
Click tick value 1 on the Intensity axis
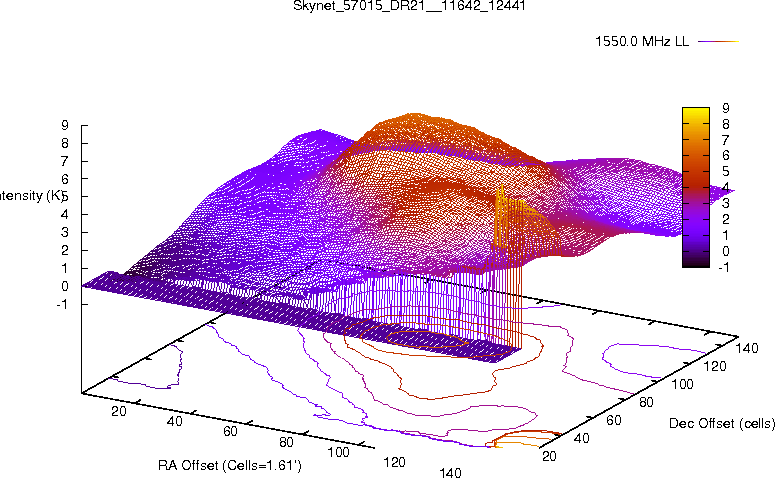65,268
